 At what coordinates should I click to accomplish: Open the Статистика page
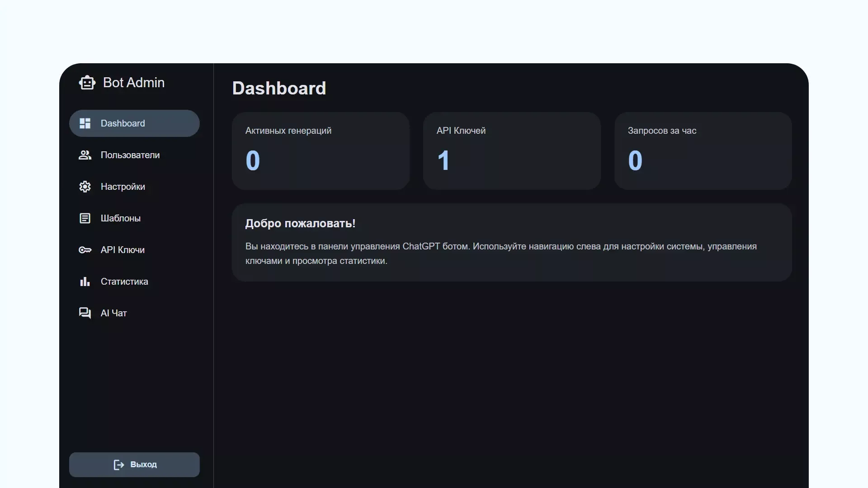tap(124, 282)
